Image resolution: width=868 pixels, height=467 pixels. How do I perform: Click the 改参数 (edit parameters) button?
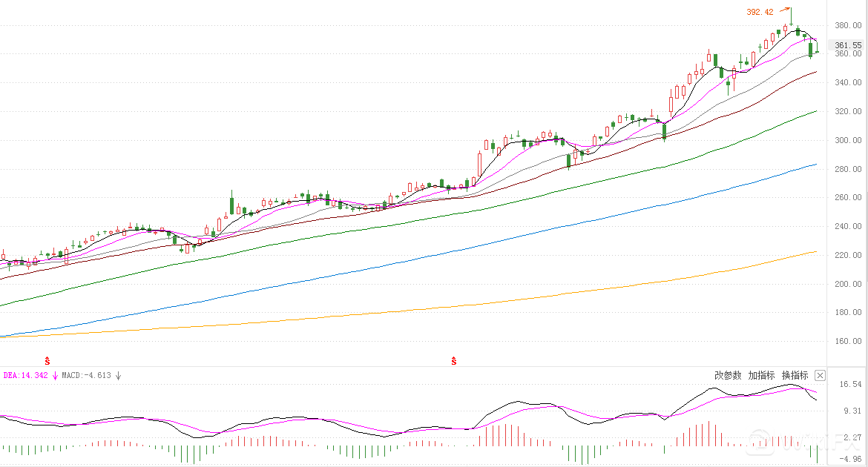(728, 375)
